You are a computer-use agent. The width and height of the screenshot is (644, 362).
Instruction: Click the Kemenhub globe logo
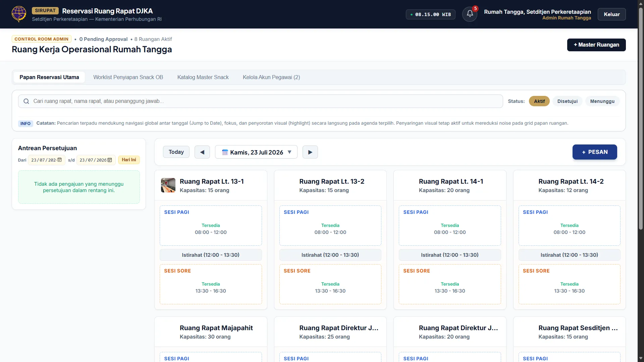[19, 14]
